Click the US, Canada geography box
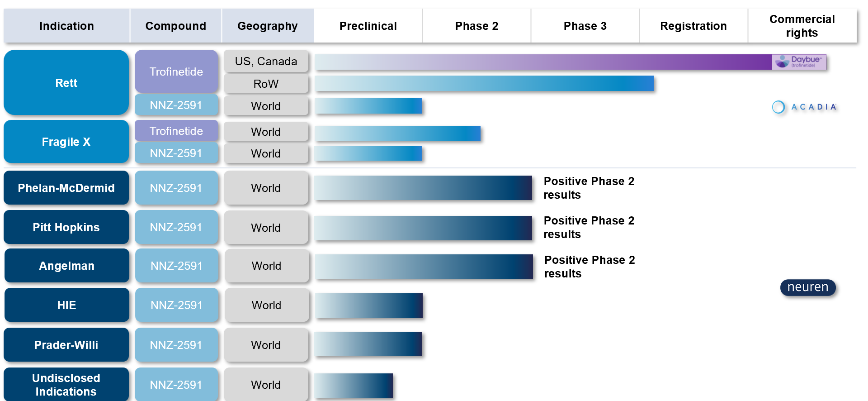Screen dimensions: 868x401 click(x=266, y=61)
